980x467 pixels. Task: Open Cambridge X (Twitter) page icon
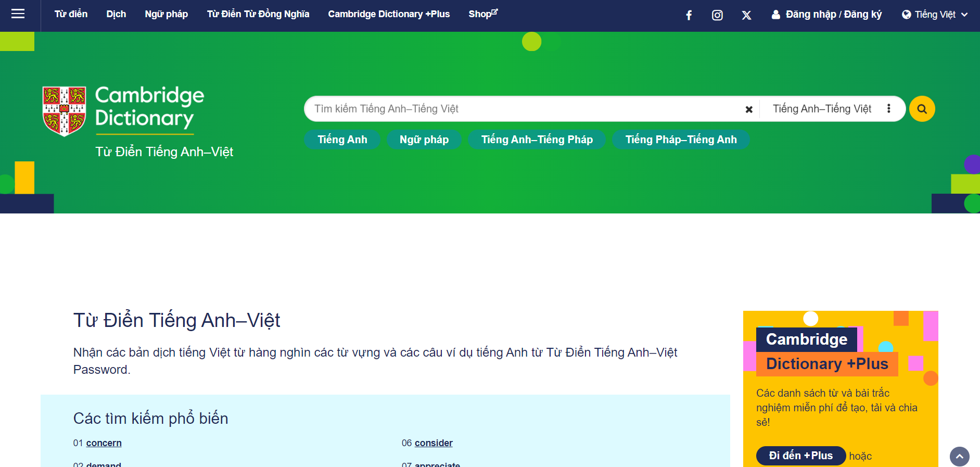point(746,15)
